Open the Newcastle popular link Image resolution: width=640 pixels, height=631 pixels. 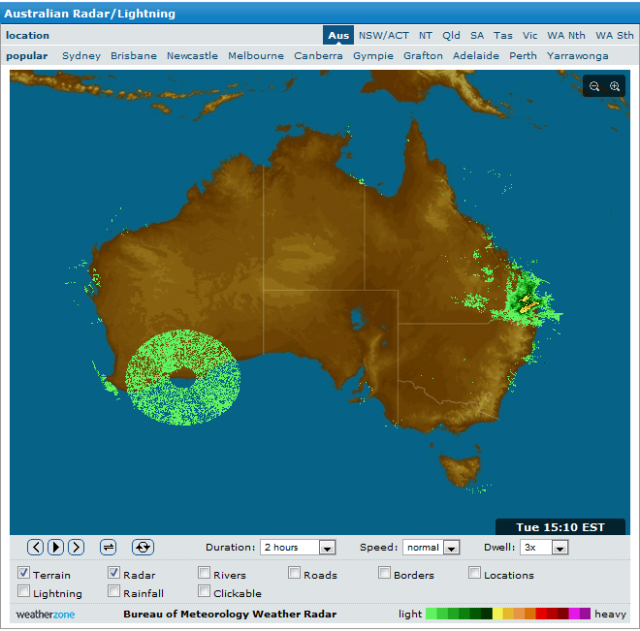[192, 56]
